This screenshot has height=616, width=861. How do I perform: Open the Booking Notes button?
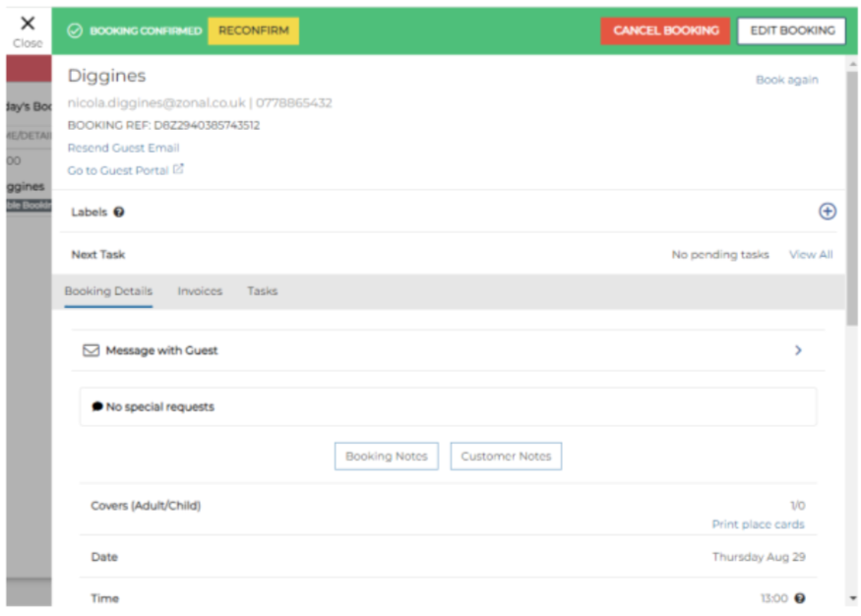386,457
